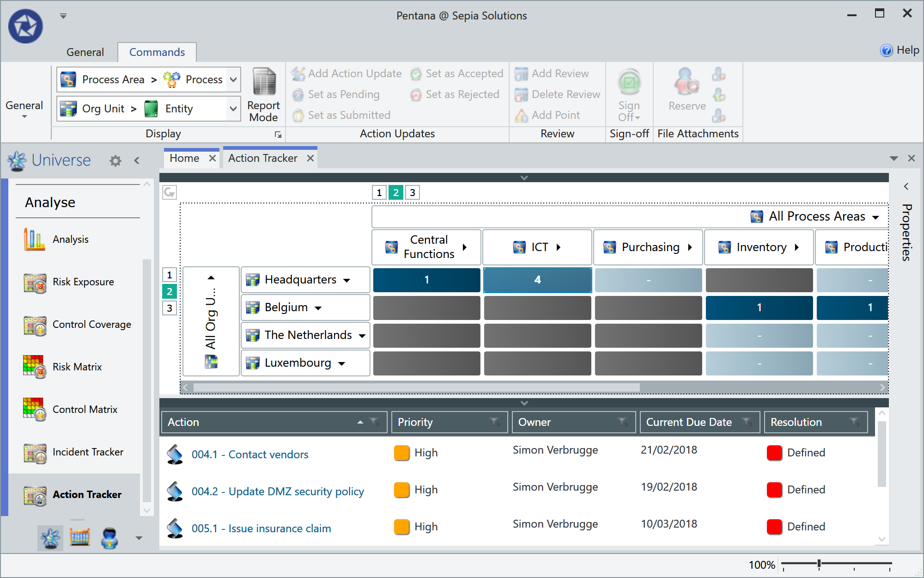
Task: Expand the Headquarters org unit dropdown
Action: tap(346, 280)
